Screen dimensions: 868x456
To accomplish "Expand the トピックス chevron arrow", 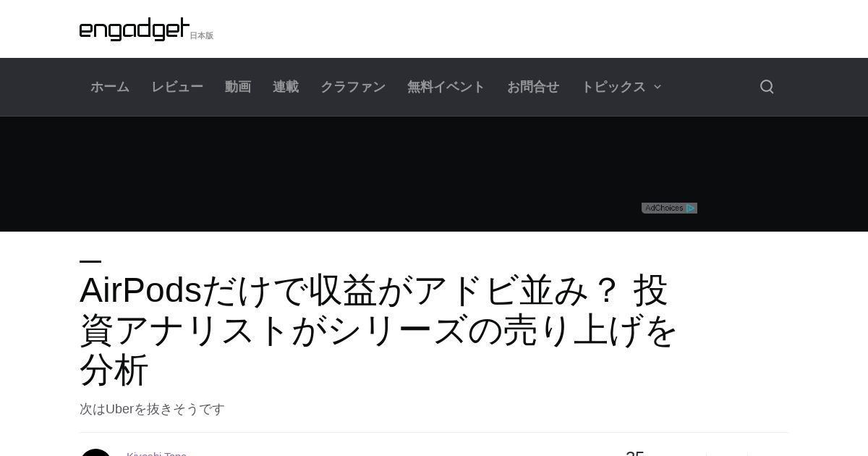I will pyautogui.click(x=658, y=87).
